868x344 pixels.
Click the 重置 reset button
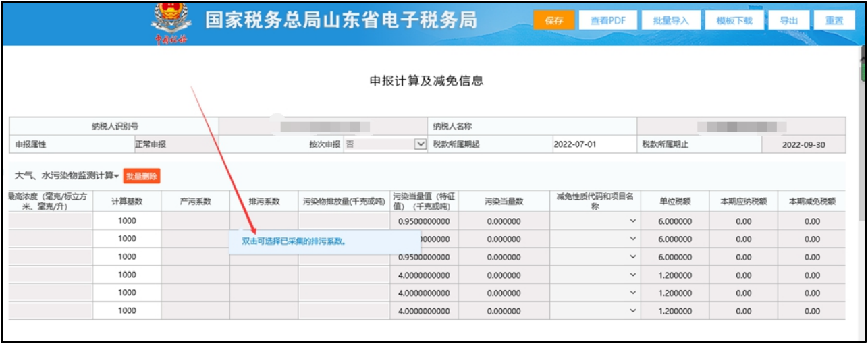coord(834,20)
